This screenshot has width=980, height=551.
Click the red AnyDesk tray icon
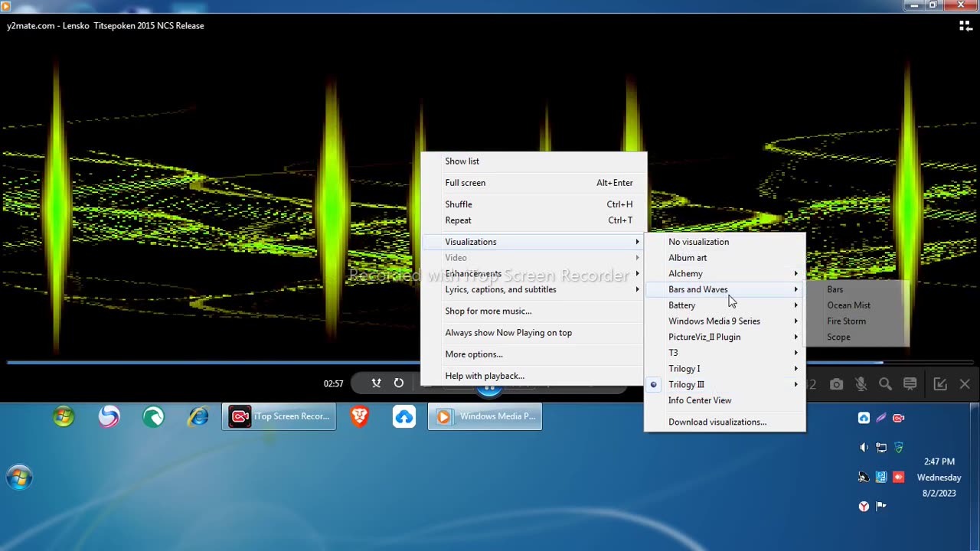[x=899, y=477]
